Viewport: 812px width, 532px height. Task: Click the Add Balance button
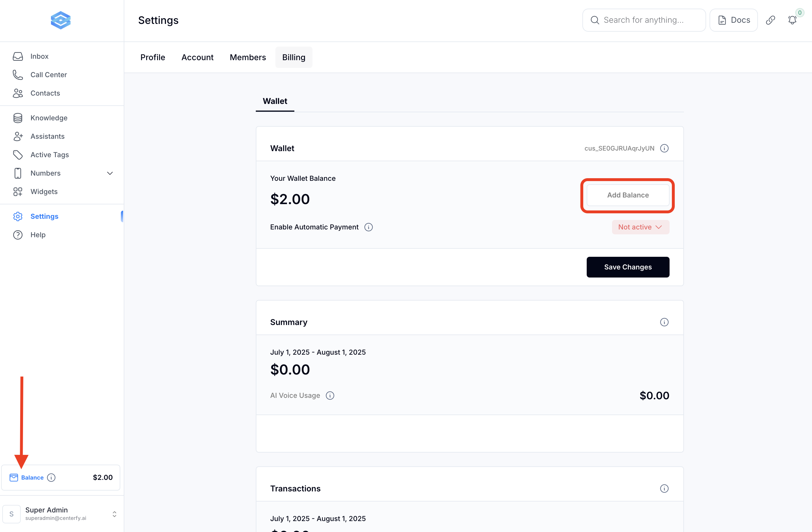tap(628, 195)
